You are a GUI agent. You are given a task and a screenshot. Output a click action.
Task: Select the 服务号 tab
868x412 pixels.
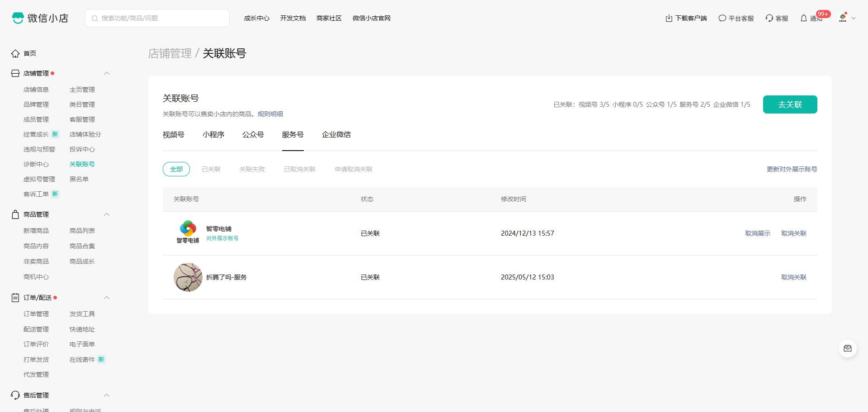coord(293,135)
